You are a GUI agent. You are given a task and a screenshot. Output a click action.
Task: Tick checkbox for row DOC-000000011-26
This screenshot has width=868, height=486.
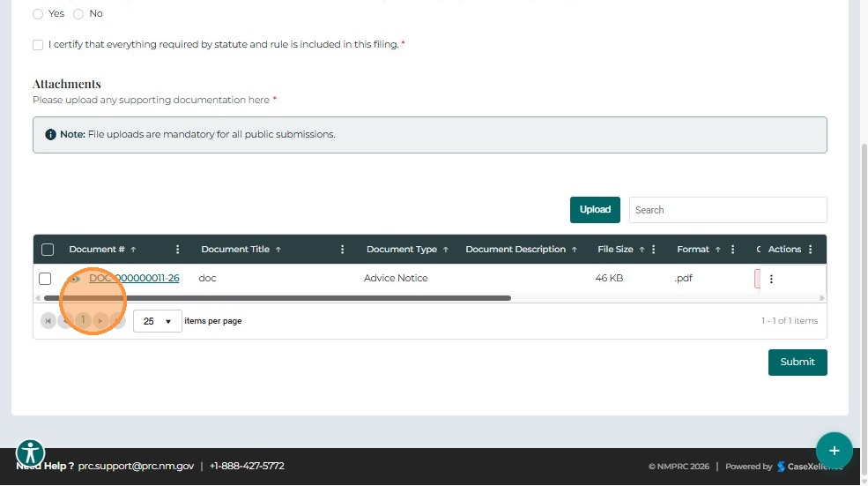coord(45,278)
